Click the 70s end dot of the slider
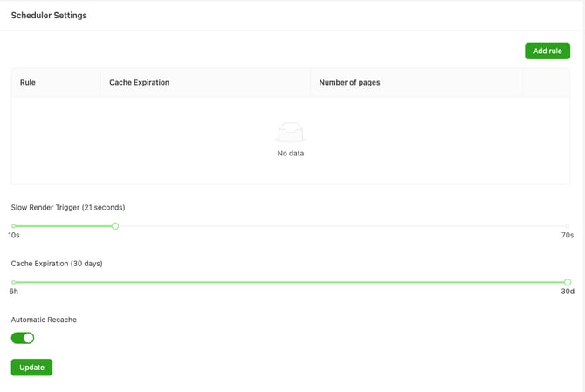Screen dimensions: 585x392 pos(568,226)
